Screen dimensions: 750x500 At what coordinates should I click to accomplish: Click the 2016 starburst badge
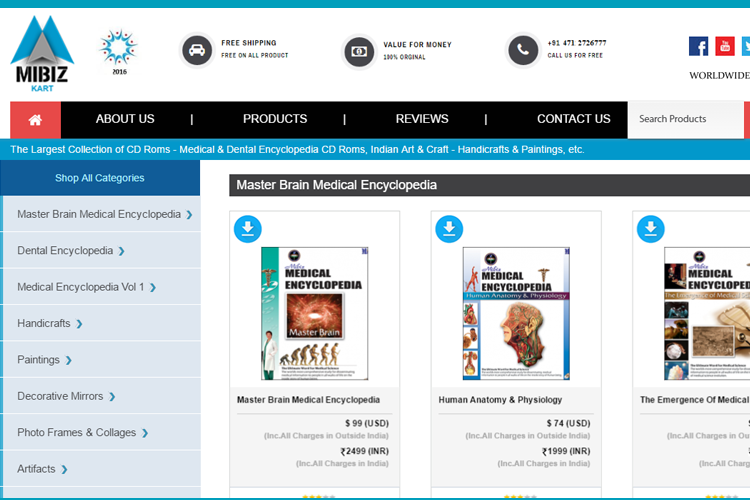(x=119, y=52)
